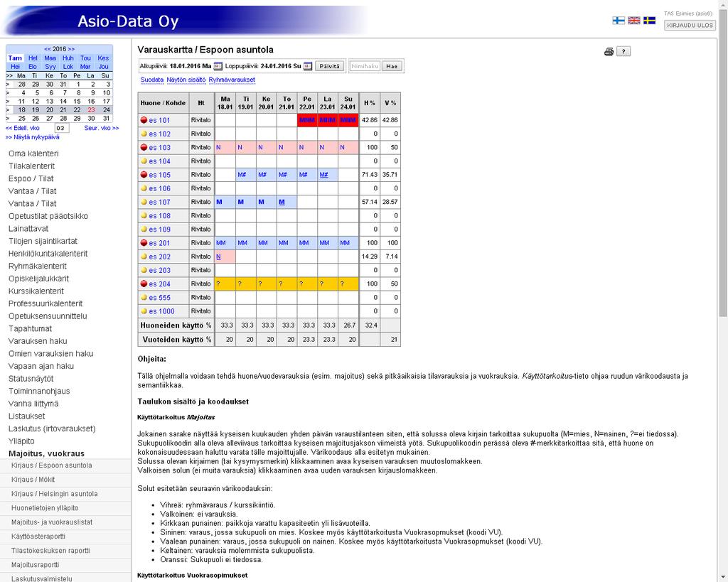Screen dimensions: 728x582
Task: Click the KIRJAUDU ULOS logout button
Action: click(690, 26)
